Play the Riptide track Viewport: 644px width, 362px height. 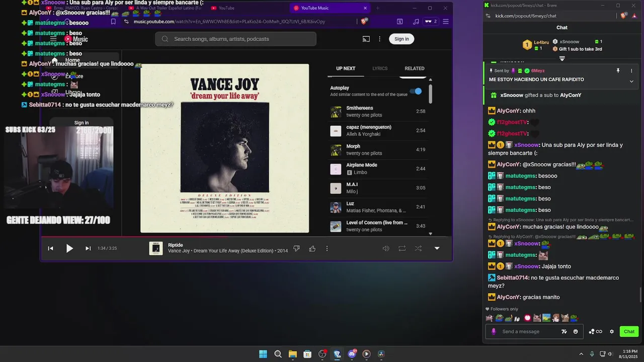(x=69, y=248)
